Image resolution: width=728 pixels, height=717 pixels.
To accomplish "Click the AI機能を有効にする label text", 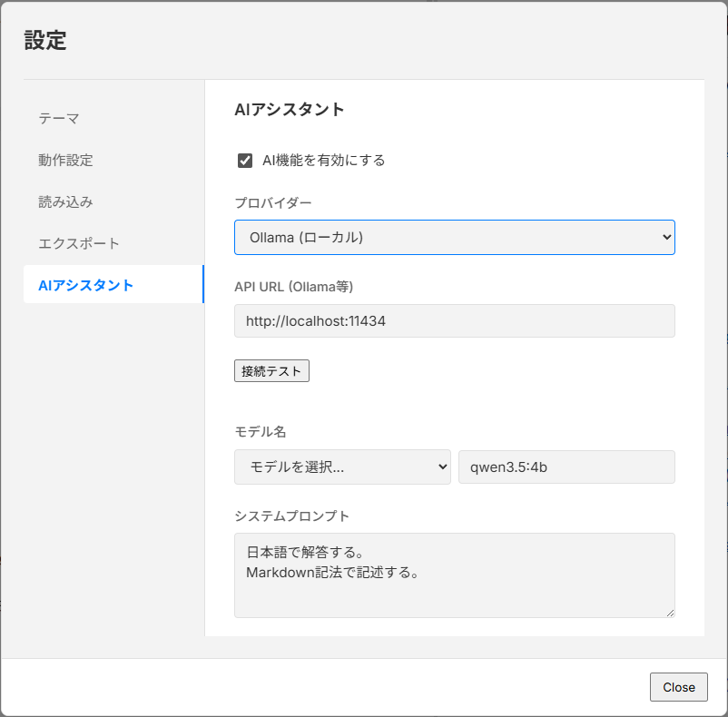I will [x=324, y=161].
